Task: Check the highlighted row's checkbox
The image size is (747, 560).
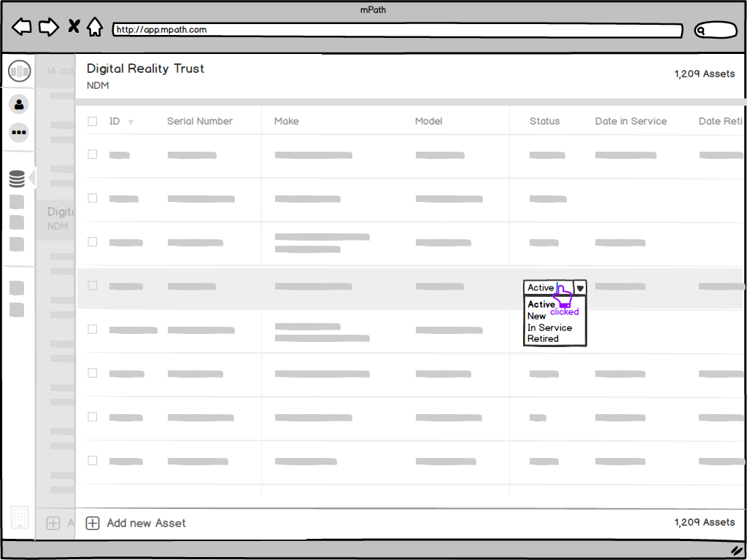Action: [x=92, y=285]
